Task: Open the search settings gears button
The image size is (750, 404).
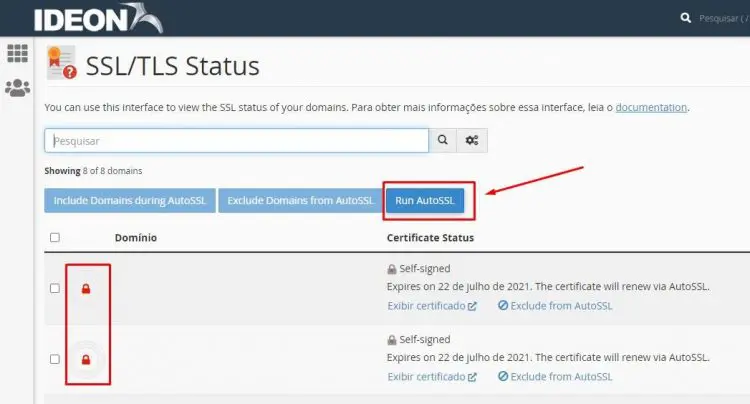Action: pos(473,141)
